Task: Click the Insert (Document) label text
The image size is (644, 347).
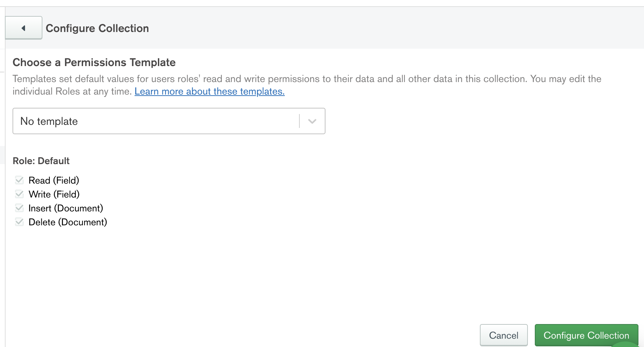Action: 66,208
